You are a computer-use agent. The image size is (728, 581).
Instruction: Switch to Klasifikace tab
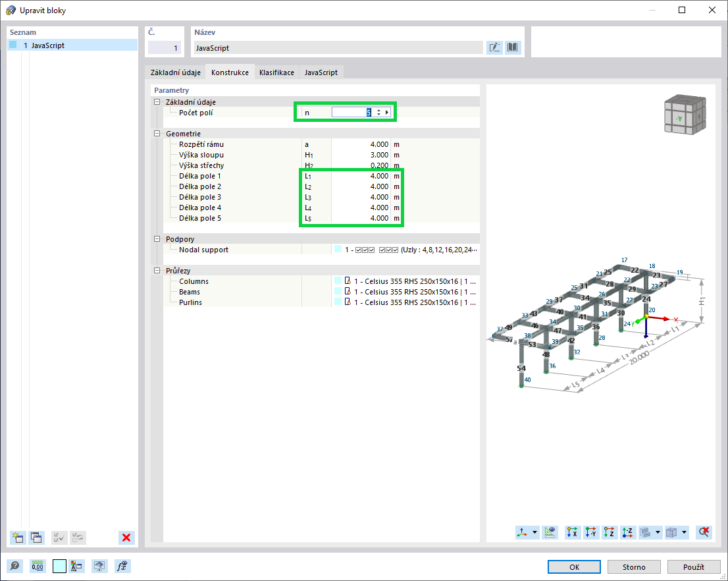point(276,72)
